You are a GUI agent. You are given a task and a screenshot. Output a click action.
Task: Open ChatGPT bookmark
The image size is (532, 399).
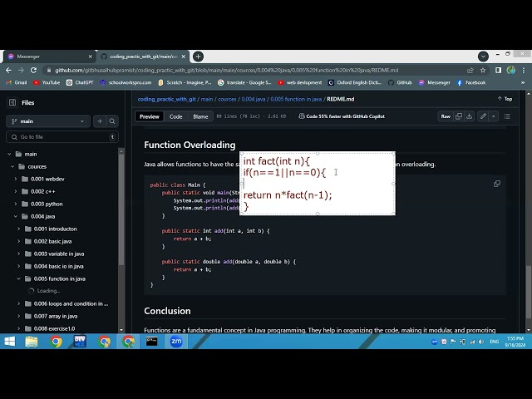click(80, 82)
